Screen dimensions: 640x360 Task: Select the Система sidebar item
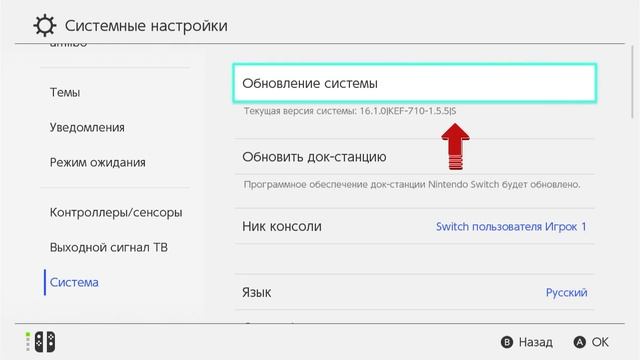(74, 282)
